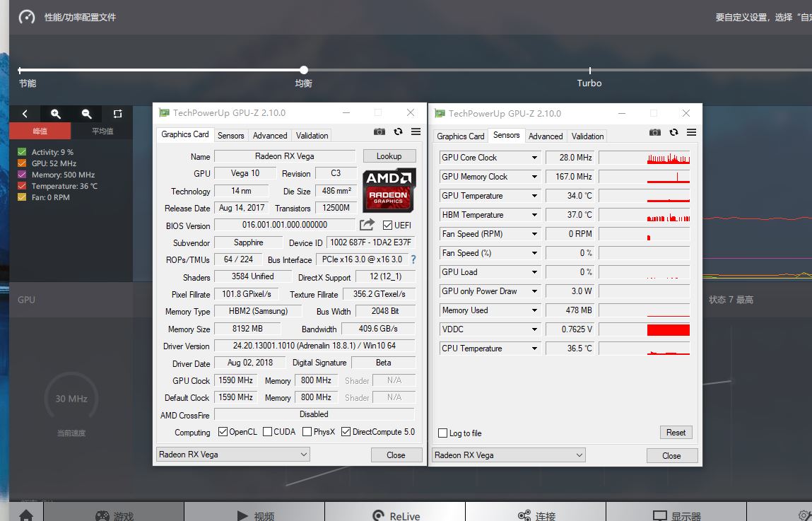Click the screenshot camera icon in left GPU-Z window

pos(379,132)
